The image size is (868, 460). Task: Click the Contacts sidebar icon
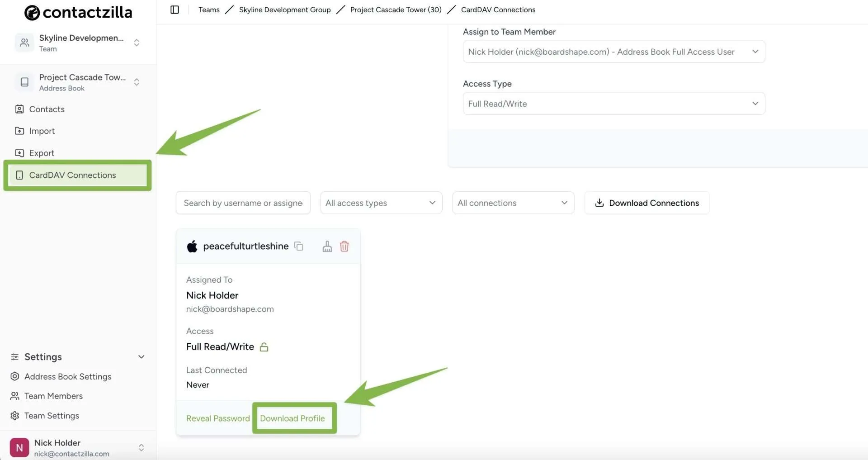19,109
